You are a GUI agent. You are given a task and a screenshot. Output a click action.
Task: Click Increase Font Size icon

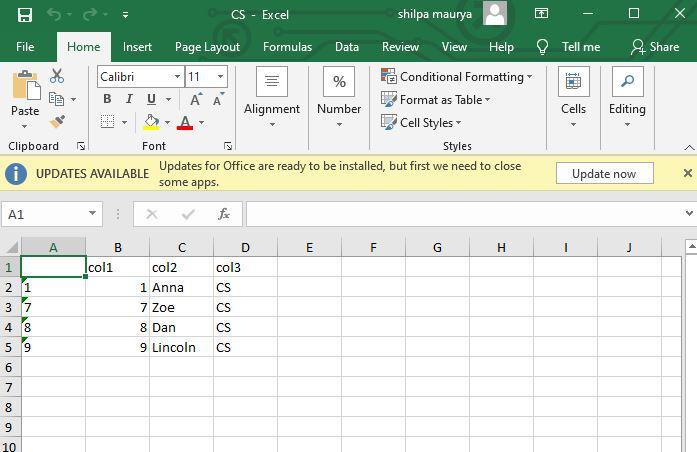coord(196,99)
